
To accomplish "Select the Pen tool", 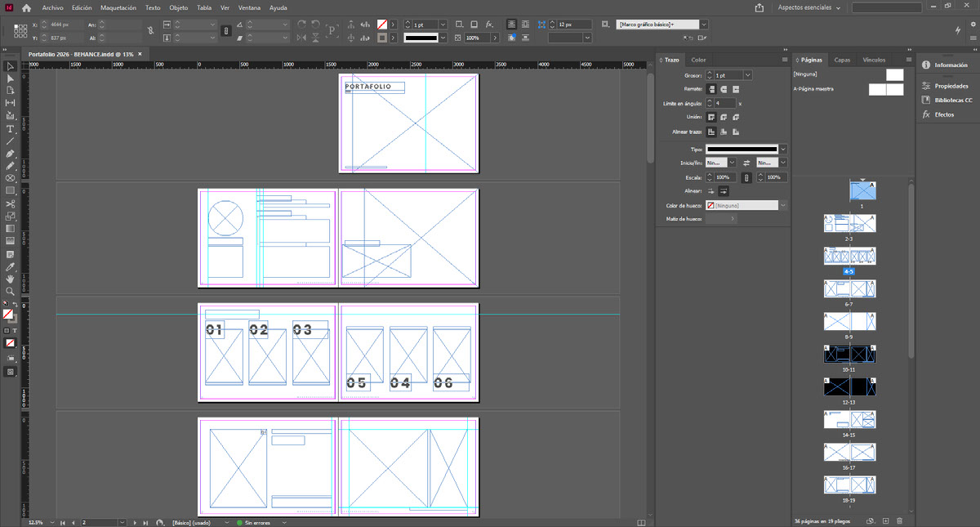I will coord(11,154).
